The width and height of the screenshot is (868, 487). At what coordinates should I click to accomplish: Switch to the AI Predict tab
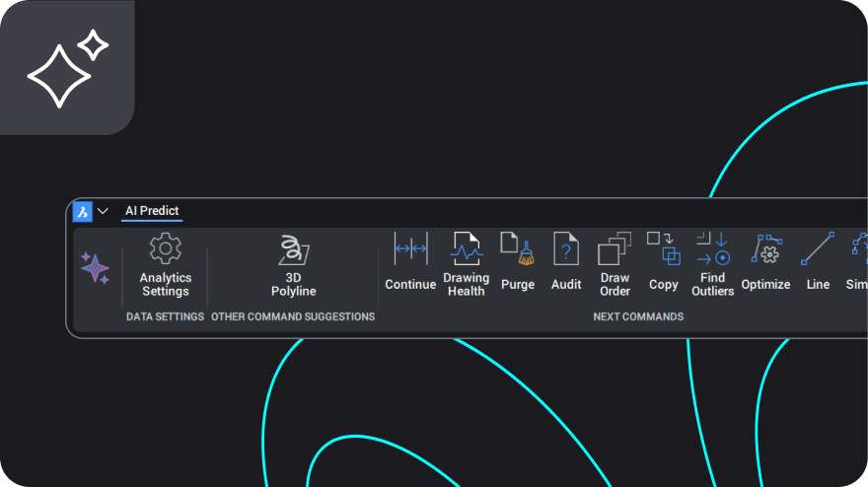[x=152, y=211]
